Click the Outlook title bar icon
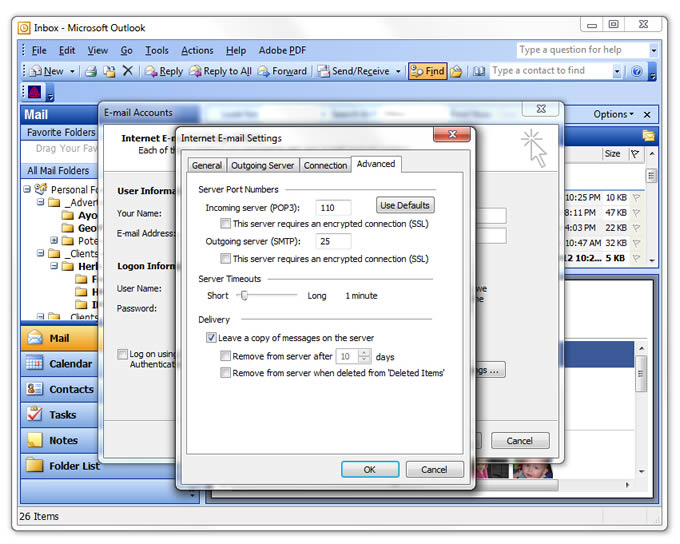This screenshot has width=680, height=544. click(x=24, y=28)
